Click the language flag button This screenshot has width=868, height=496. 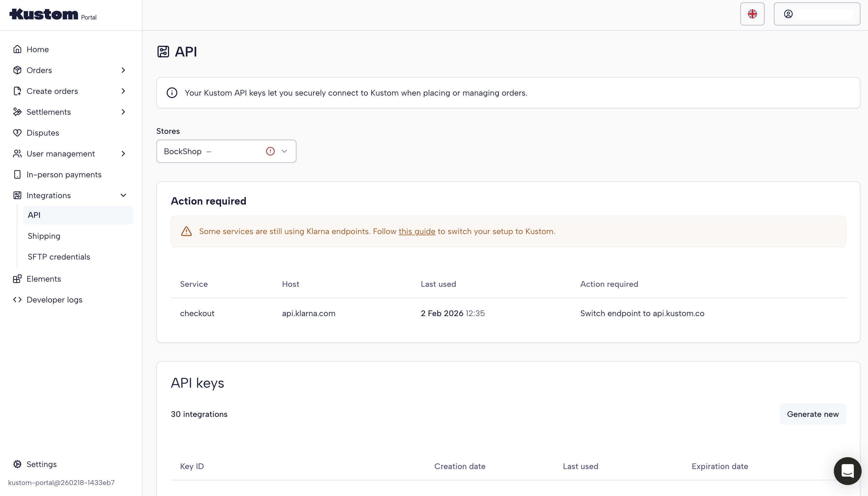click(752, 14)
